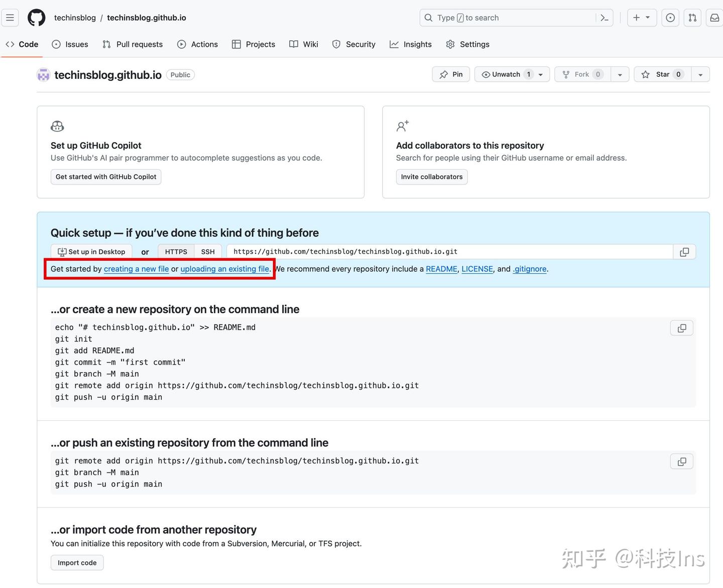Image resolution: width=723 pixels, height=588 pixels.
Task: Click the techinsblog owner breadcrumb
Action: coord(75,18)
